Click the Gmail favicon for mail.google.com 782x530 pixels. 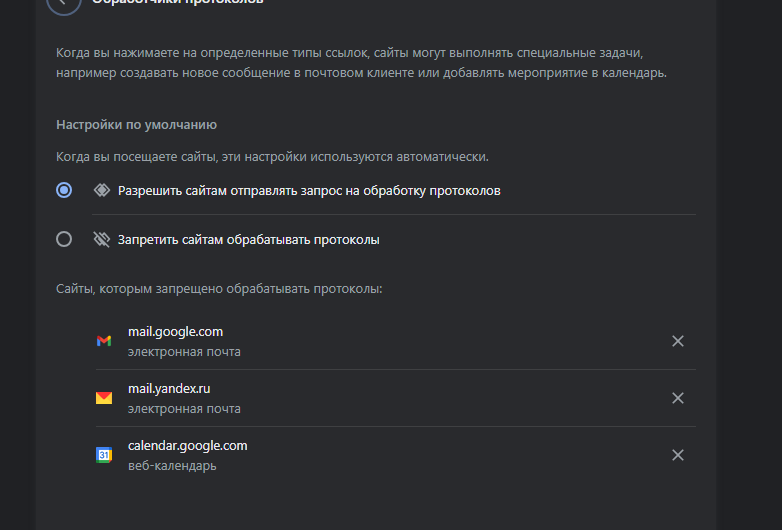pos(104,341)
